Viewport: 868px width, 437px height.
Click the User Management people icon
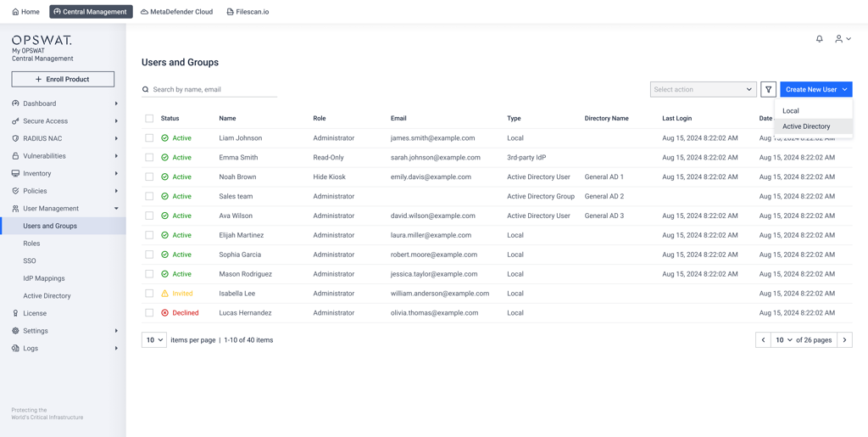[15, 208]
